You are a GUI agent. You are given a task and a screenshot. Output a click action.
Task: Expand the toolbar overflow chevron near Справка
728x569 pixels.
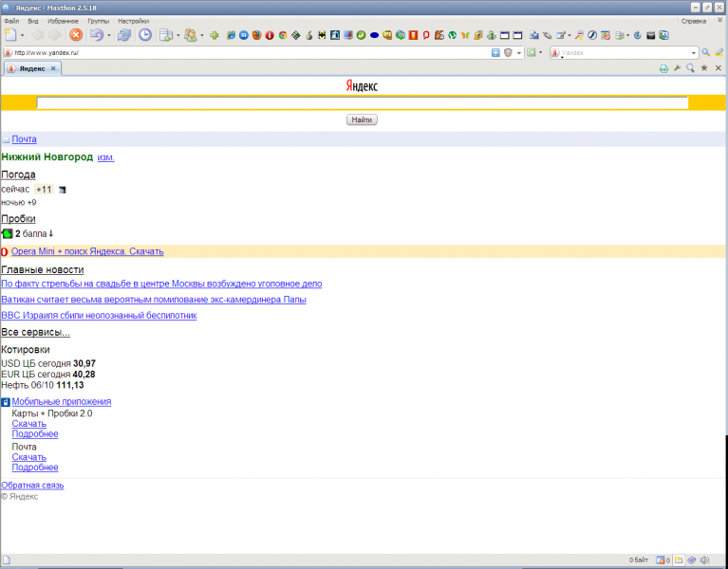pyautogui.click(x=720, y=21)
